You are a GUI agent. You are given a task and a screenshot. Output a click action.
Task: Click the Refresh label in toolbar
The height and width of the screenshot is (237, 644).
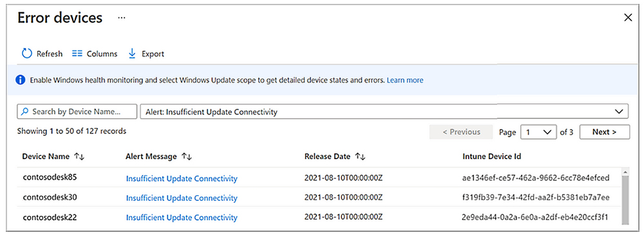click(50, 54)
